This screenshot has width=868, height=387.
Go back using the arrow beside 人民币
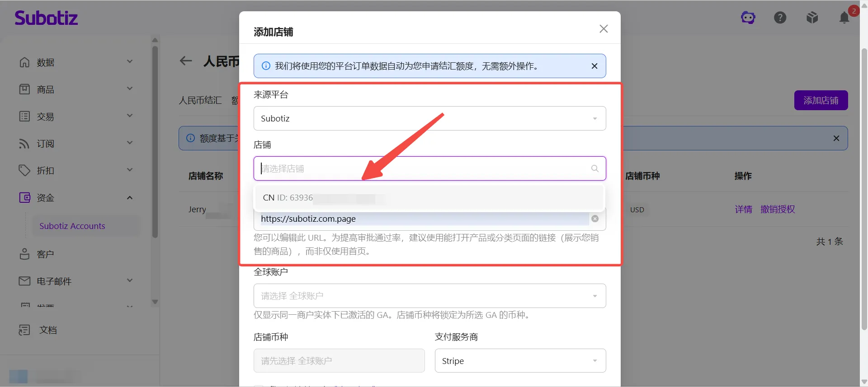click(186, 61)
